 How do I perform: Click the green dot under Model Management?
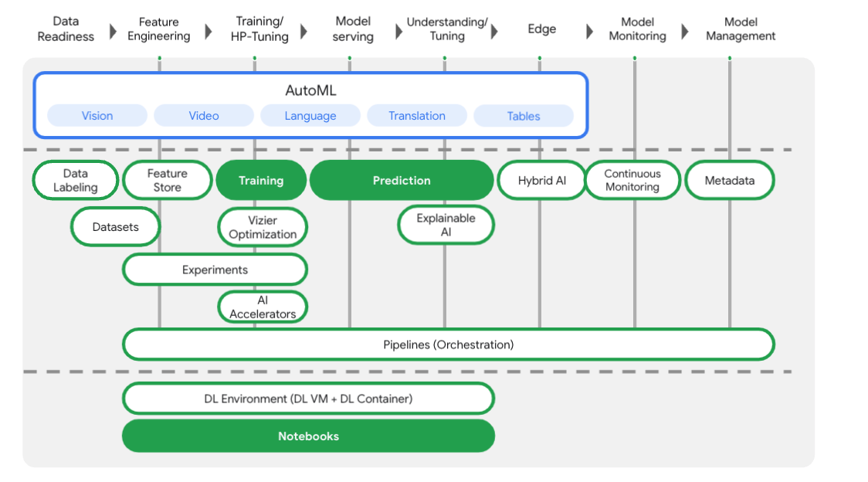[x=730, y=58]
